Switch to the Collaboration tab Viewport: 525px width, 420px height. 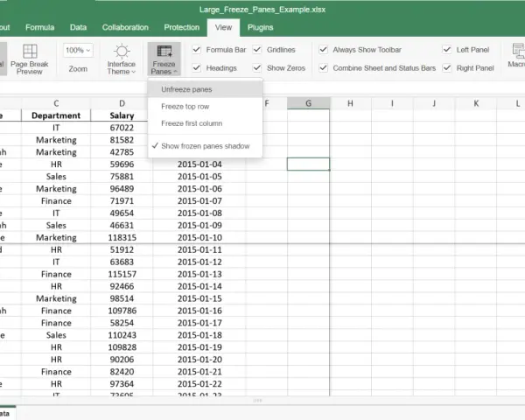coord(125,27)
